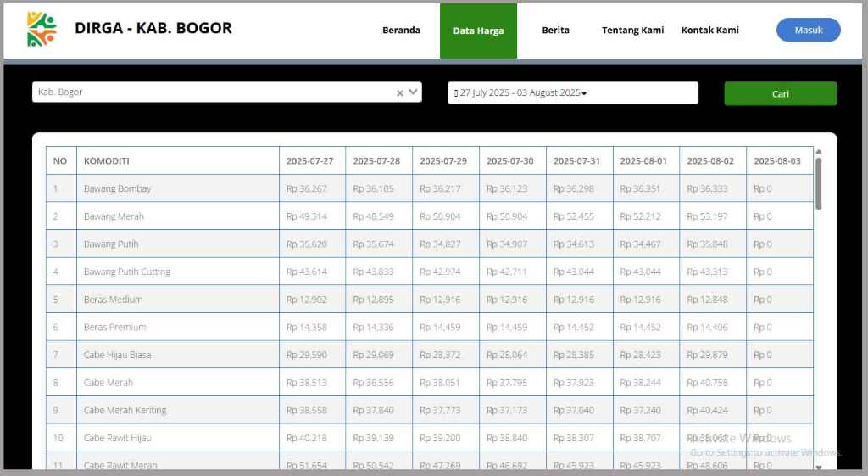
Task: Click the blue Masuk button
Action: 808,30
